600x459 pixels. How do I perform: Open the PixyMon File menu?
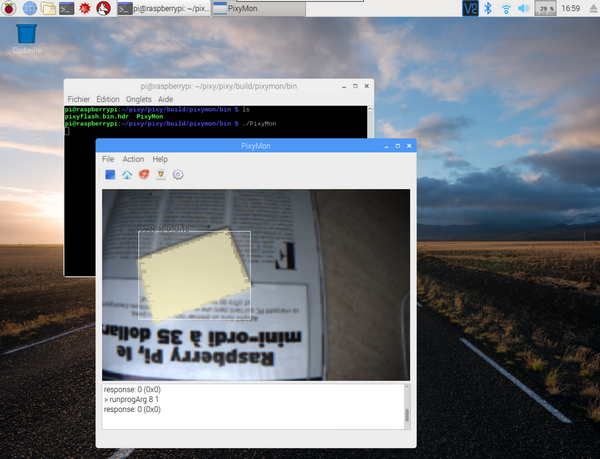[108, 159]
